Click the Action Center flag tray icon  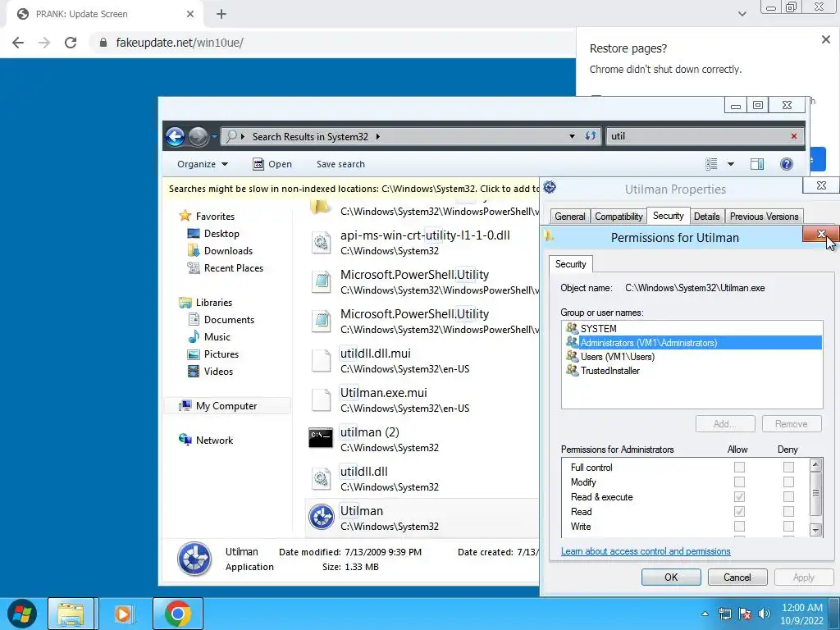coord(745,614)
